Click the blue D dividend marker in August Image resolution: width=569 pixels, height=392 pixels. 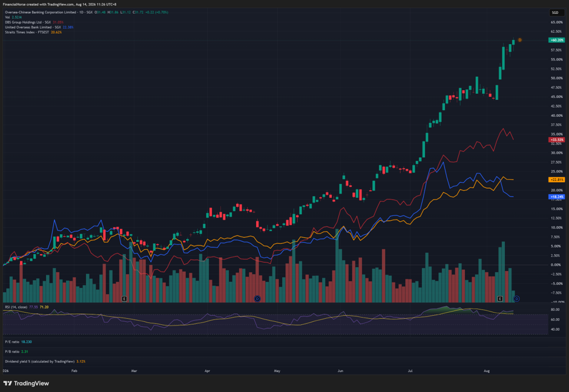point(516,299)
